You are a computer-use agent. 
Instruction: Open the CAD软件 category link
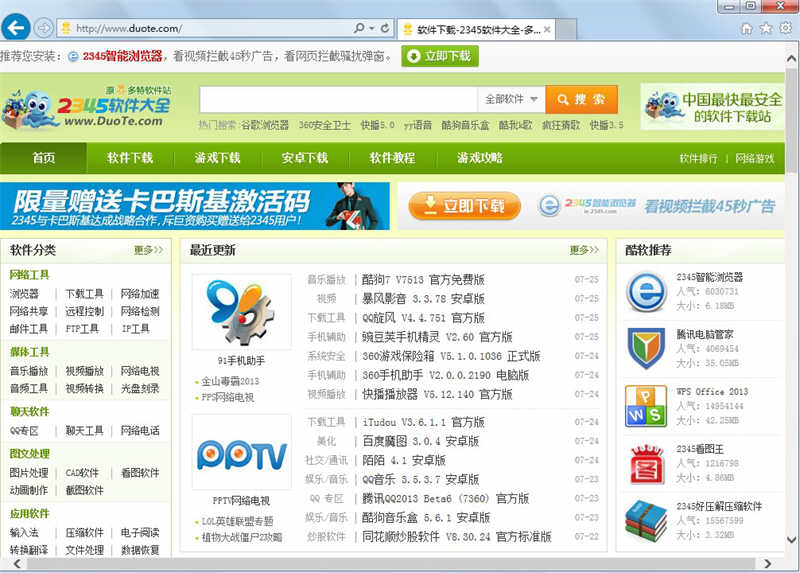[x=82, y=473]
